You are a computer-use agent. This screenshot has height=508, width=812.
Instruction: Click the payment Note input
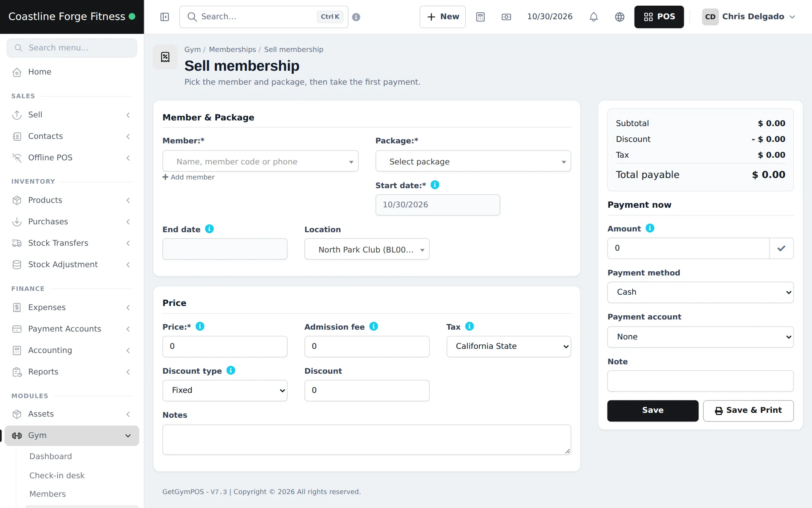tap(700, 381)
